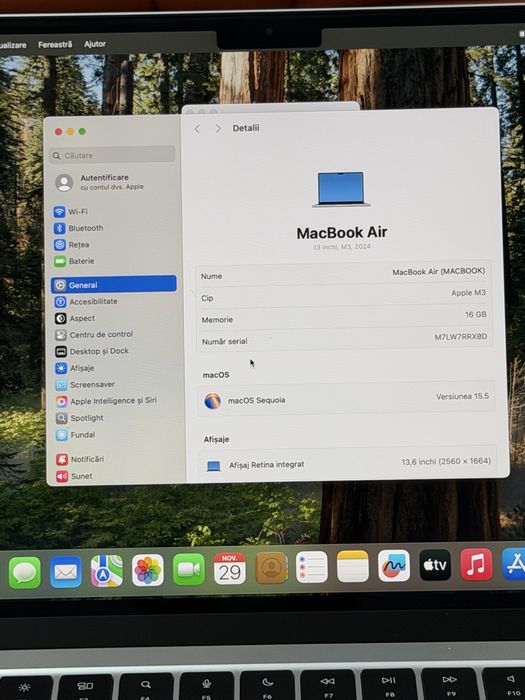The height and width of the screenshot is (700, 525).
Task: Open Fundal settings
Action: click(x=75, y=435)
